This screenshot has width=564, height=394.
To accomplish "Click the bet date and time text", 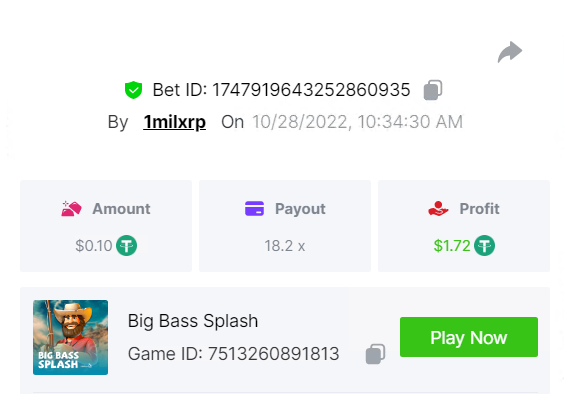I will point(357,122).
